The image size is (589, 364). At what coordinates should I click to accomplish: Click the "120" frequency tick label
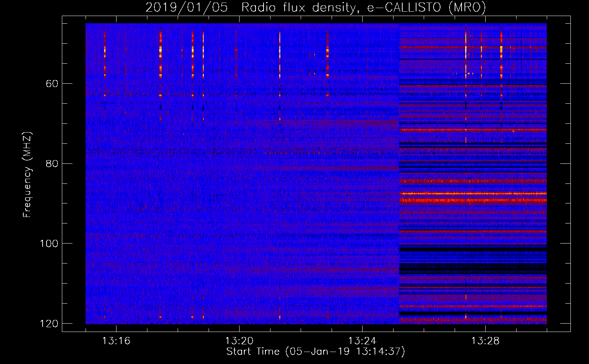(49, 324)
